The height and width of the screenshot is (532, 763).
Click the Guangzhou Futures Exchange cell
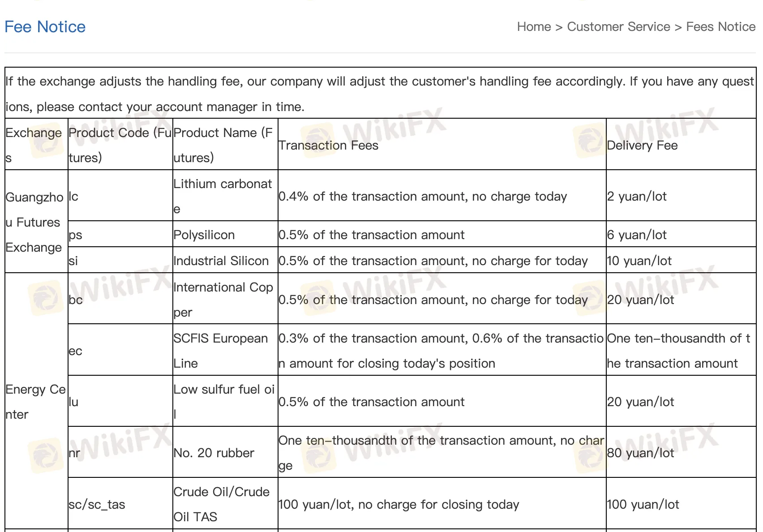(x=34, y=222)
